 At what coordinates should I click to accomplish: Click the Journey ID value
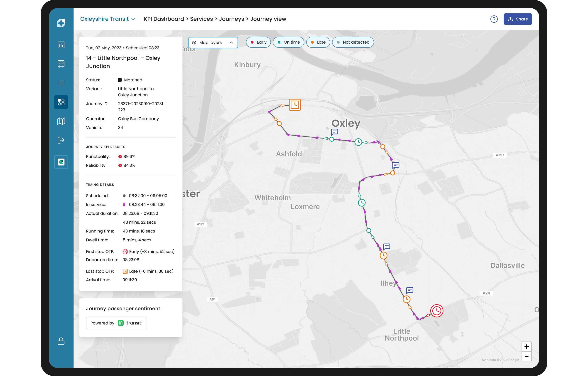pos(141,107)
